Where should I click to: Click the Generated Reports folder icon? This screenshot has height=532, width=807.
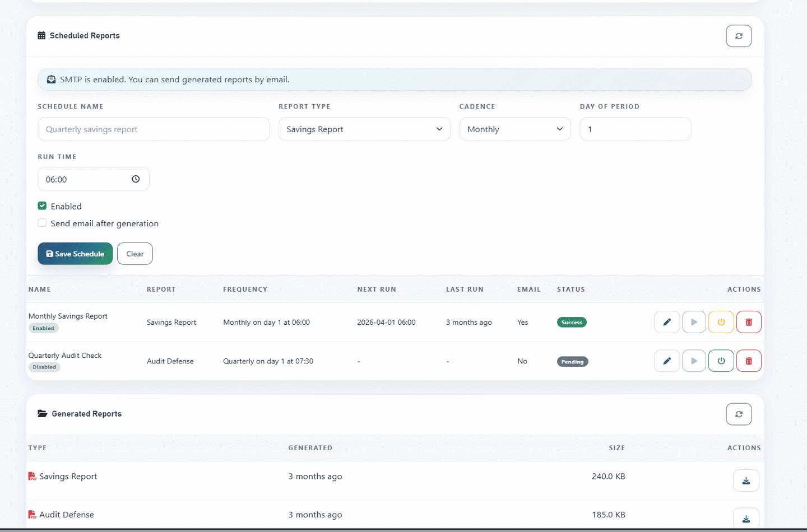pyautogui.click(x=42, y=414)
